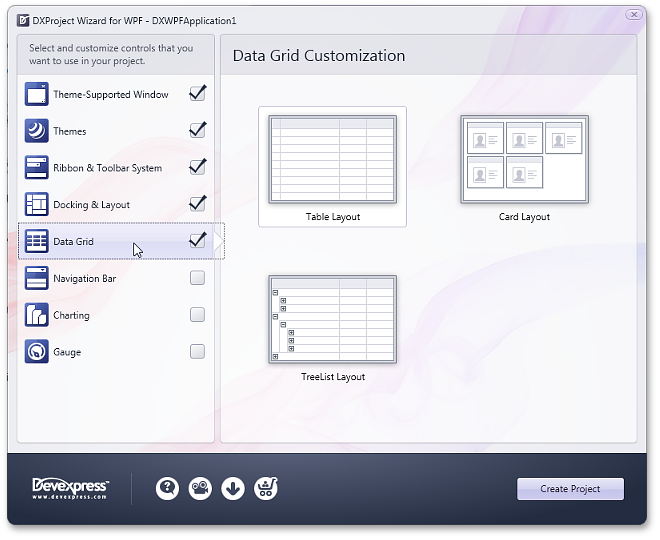Click the Docking & Layout icon
The width and height of the screenshot is (660, 540).
click(x=36, y=205)
